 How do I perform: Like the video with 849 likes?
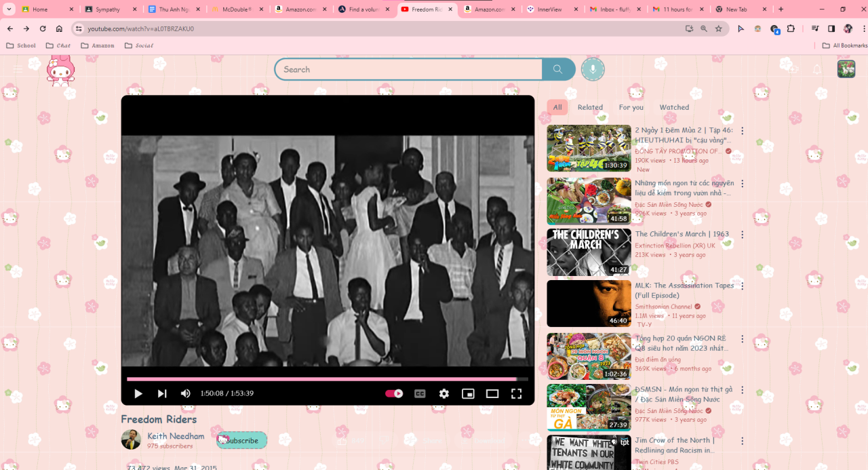(352, 441)
